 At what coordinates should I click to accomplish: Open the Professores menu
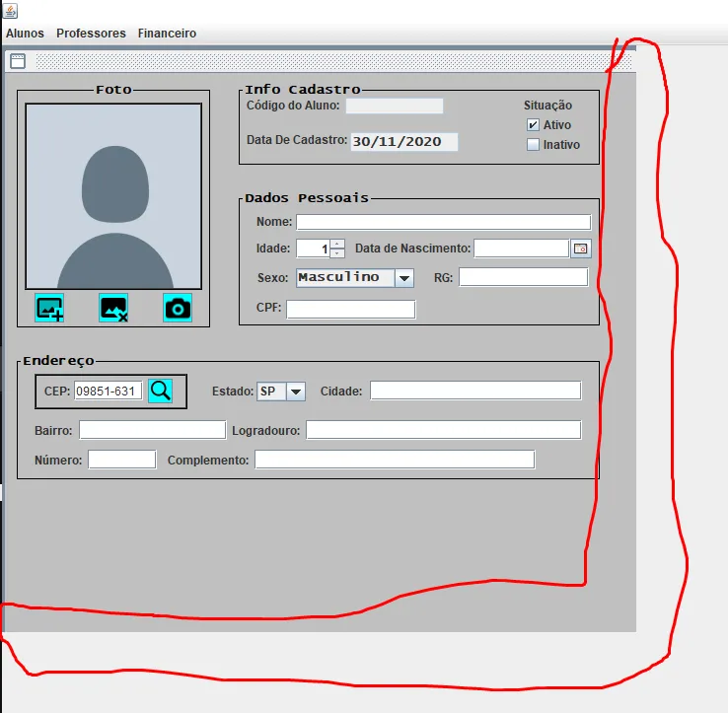pyautogui.click(x=91, y=34)
